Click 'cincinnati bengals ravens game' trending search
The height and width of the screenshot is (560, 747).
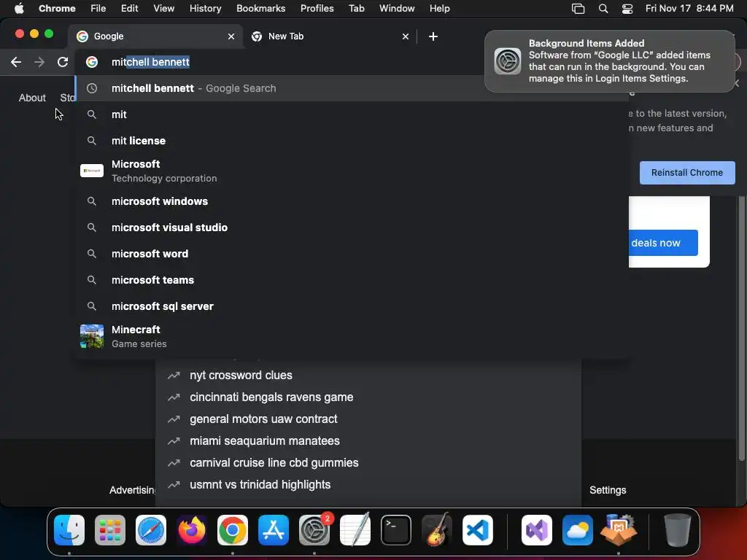368,397
